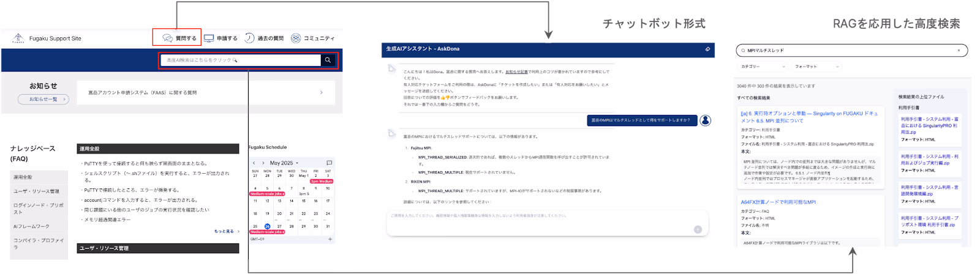Open the フォーマット filter dropdown
The width and height of the screenshot is (980, 274).
pyautogui.click(x=816, y=66)
